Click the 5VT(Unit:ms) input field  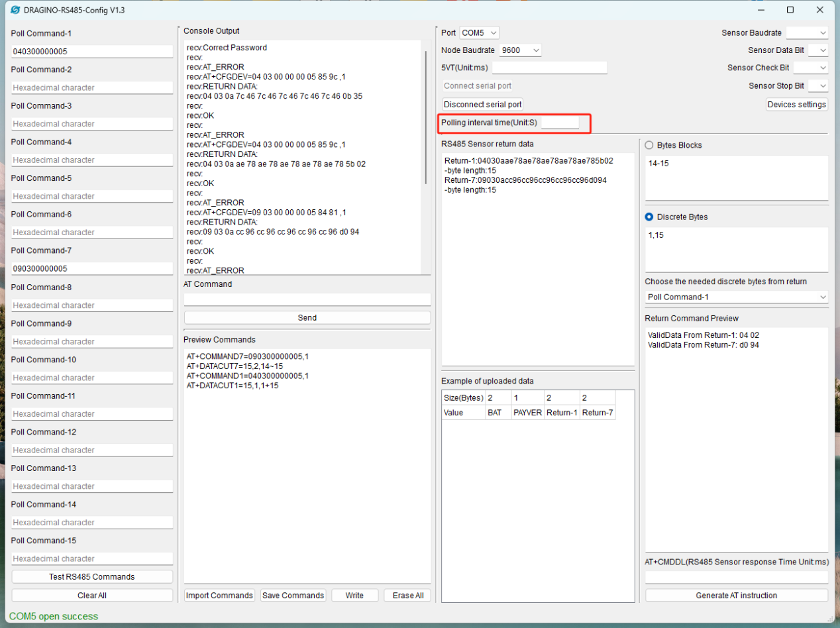click(x=550, y=68)
